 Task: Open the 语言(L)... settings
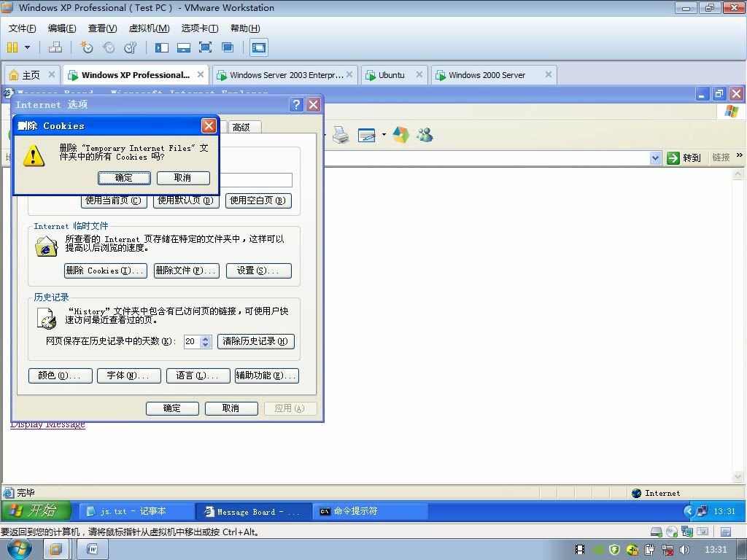[x=198, y=376]
